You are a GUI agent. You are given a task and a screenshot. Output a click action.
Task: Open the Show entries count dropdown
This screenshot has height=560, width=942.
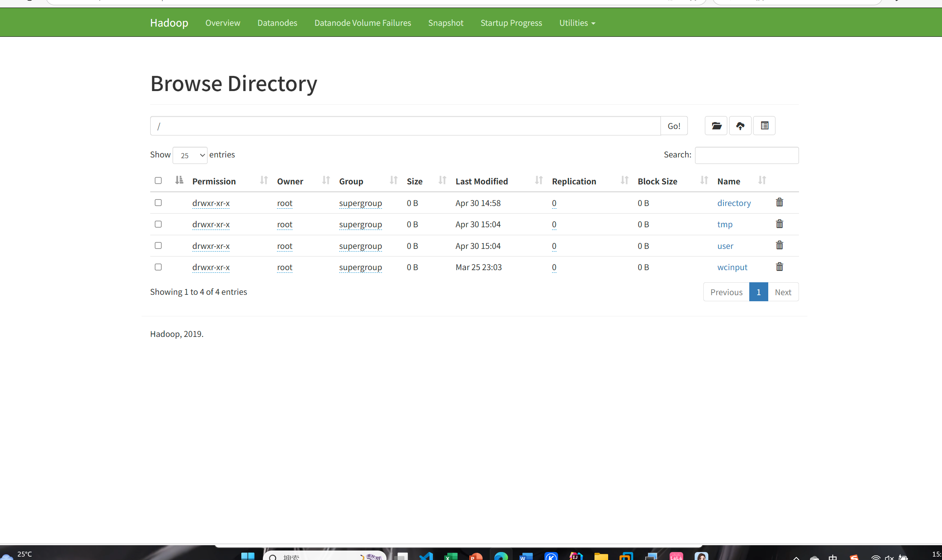coord(190,156)
